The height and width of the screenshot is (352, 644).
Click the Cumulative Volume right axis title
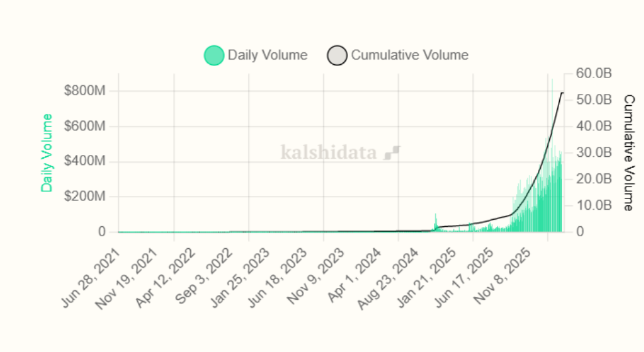point(629,152)
